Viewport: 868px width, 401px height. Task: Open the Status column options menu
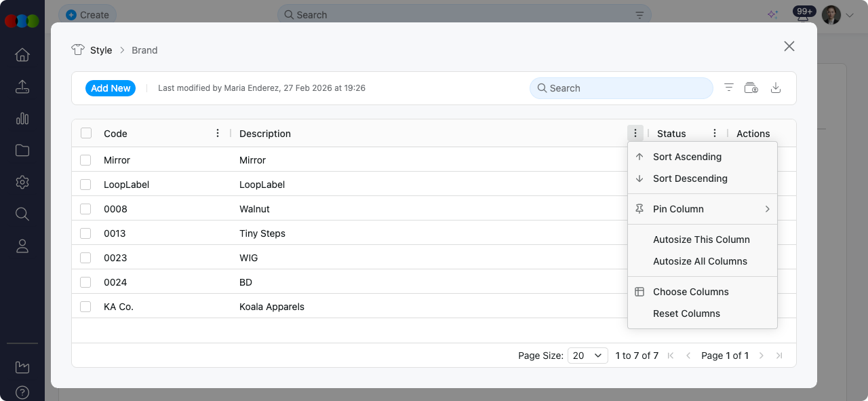pos(714,133)
